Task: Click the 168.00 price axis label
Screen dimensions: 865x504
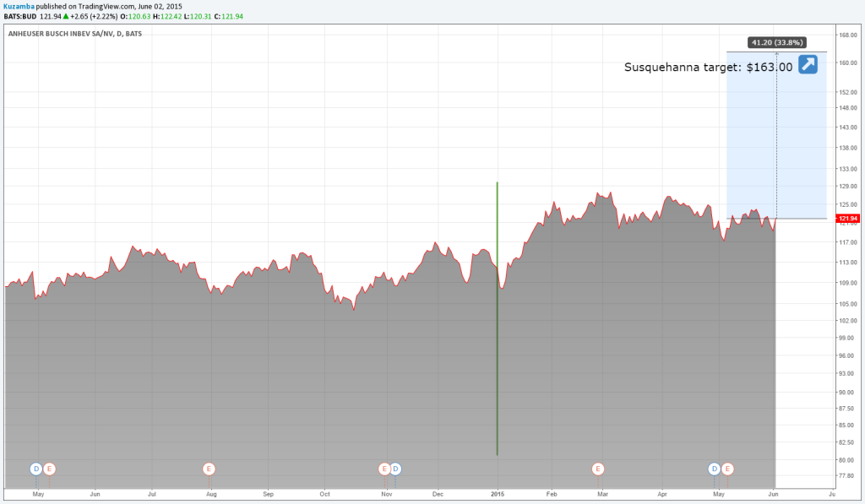Action: tap(848, 35)
